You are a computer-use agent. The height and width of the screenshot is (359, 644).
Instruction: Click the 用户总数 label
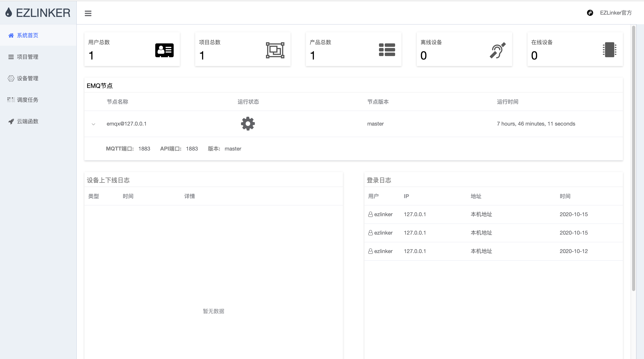tap(99, 42)
